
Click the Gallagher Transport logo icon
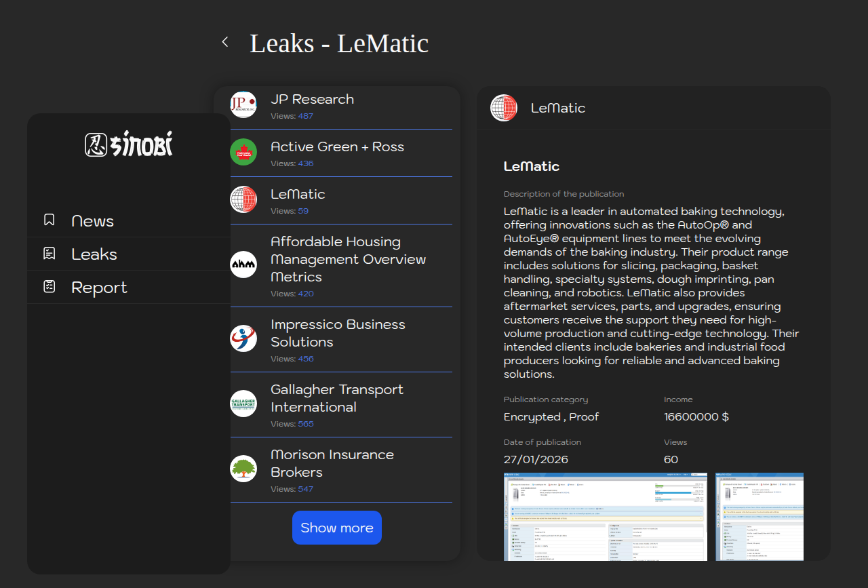(x=243, y=404)
